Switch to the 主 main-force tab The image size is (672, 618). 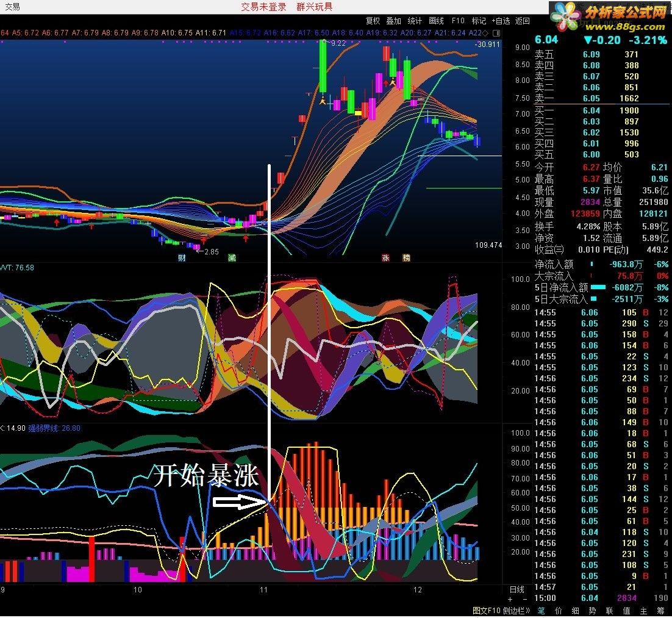643,610
